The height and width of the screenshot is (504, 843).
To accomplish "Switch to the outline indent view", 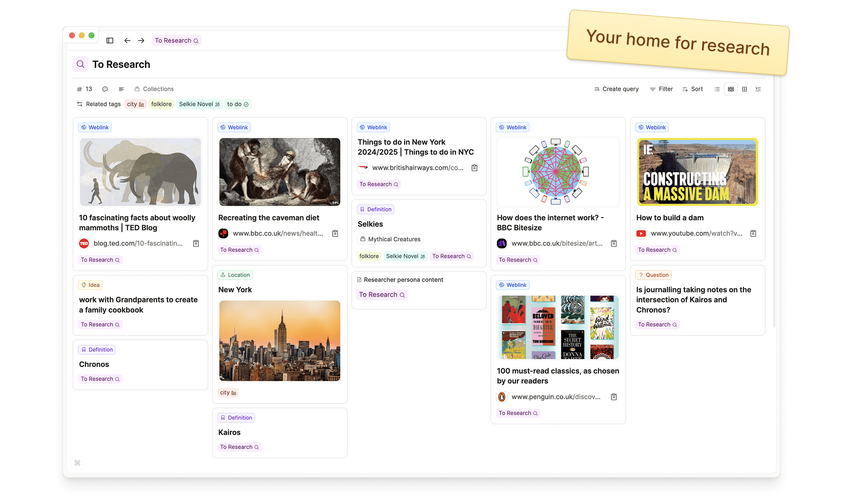I will [x=758, y=89].
